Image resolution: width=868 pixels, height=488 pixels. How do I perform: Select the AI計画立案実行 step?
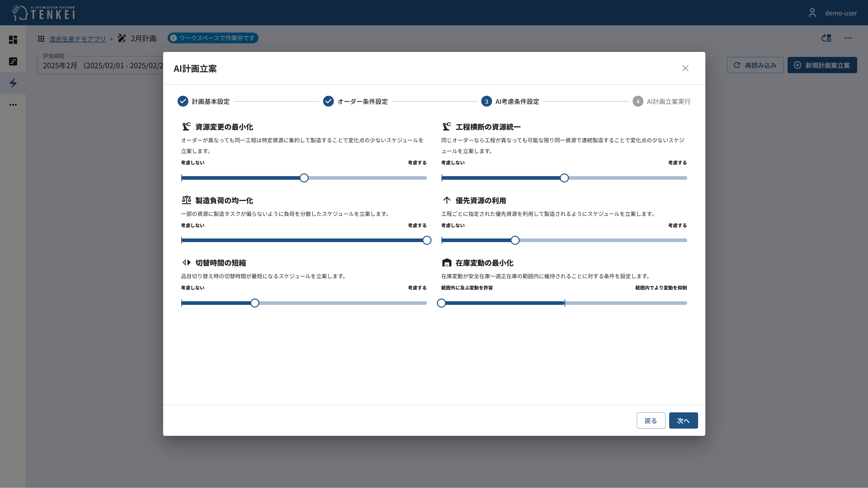pos(661,101)
